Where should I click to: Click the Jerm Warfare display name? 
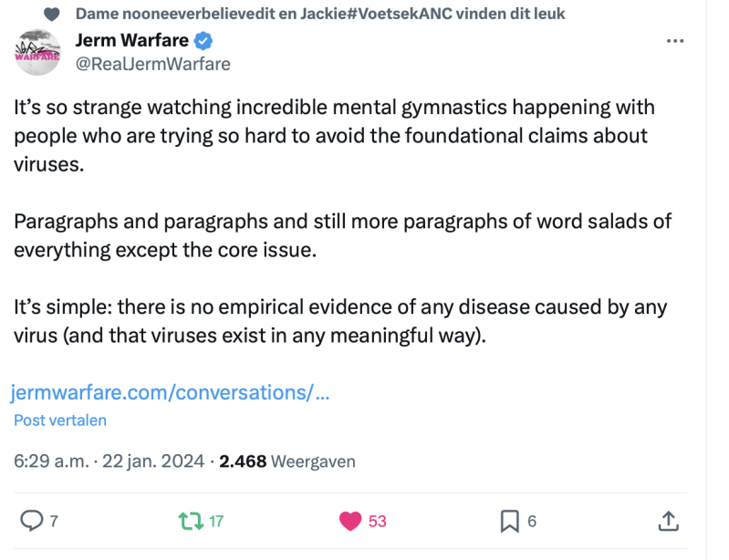coord(132,40)
